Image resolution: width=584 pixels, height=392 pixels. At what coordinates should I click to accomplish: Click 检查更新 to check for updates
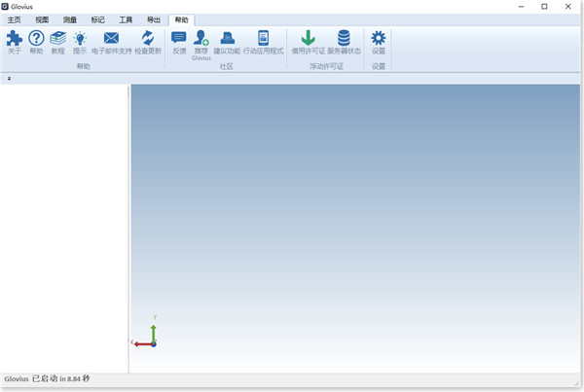coord(148,40)
